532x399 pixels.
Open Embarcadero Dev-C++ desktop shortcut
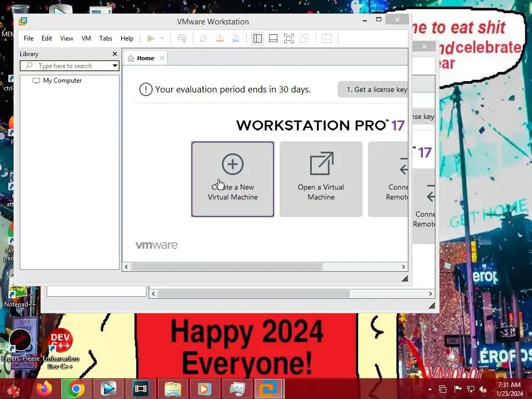pyautogui.click(x=61, y=348)
